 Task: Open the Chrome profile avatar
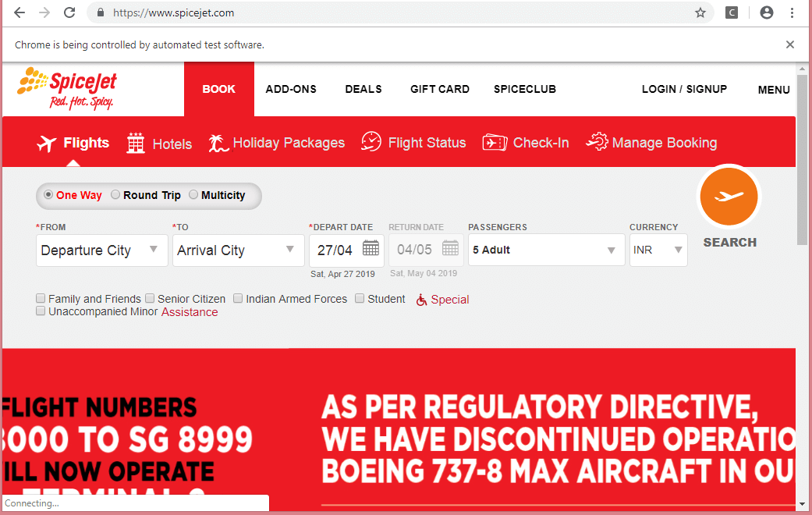tap(767, 12)
